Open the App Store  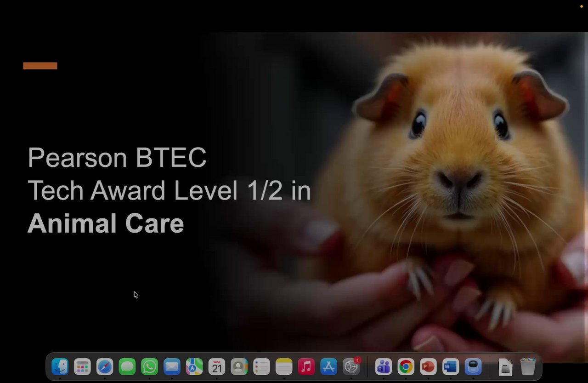click(x=328, y=366)
